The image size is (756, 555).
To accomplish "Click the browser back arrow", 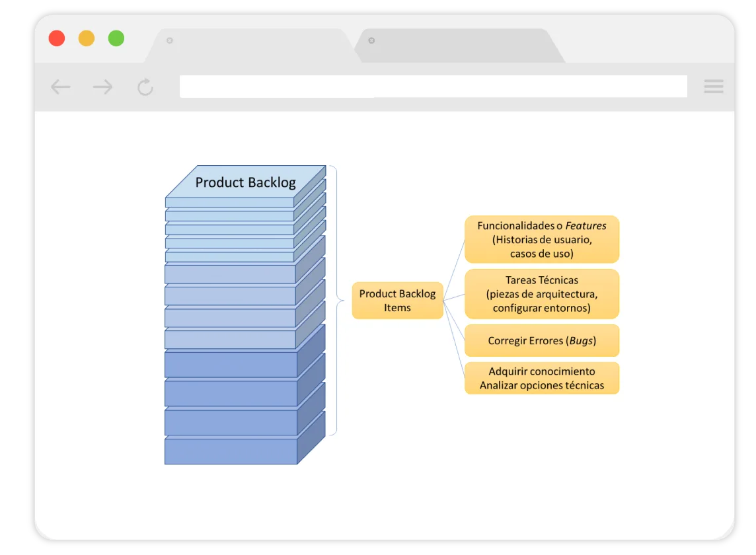I will coord(61,87).
